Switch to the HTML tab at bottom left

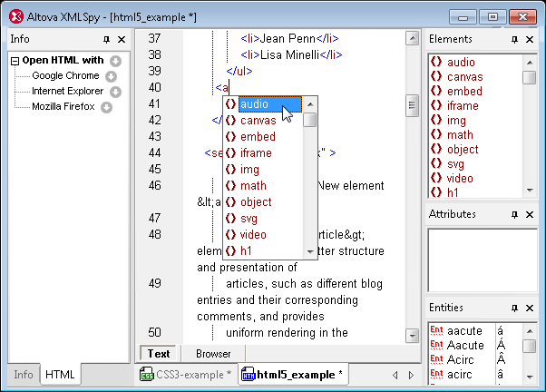tap(60, 375)
